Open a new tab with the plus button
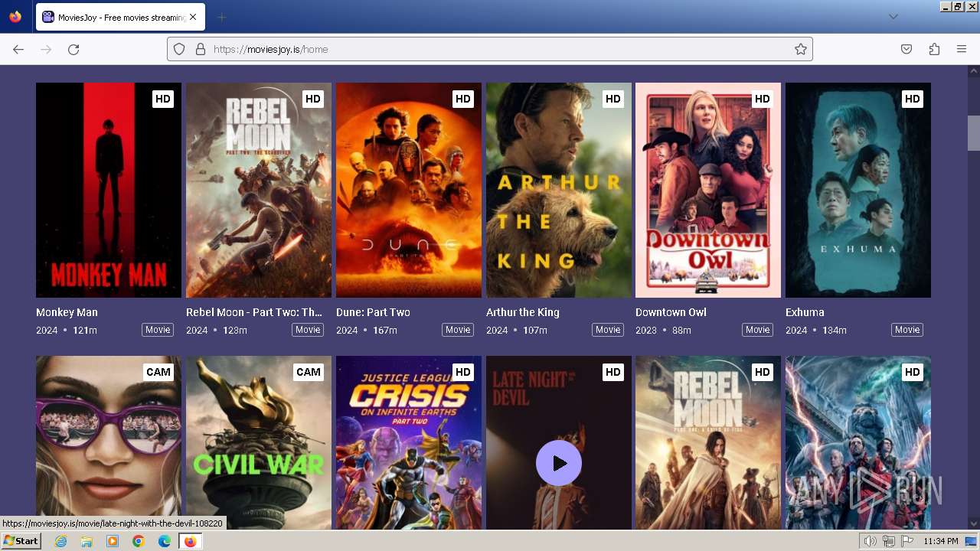This screenshot has height=551, width=980. click(x=221, y=17)
